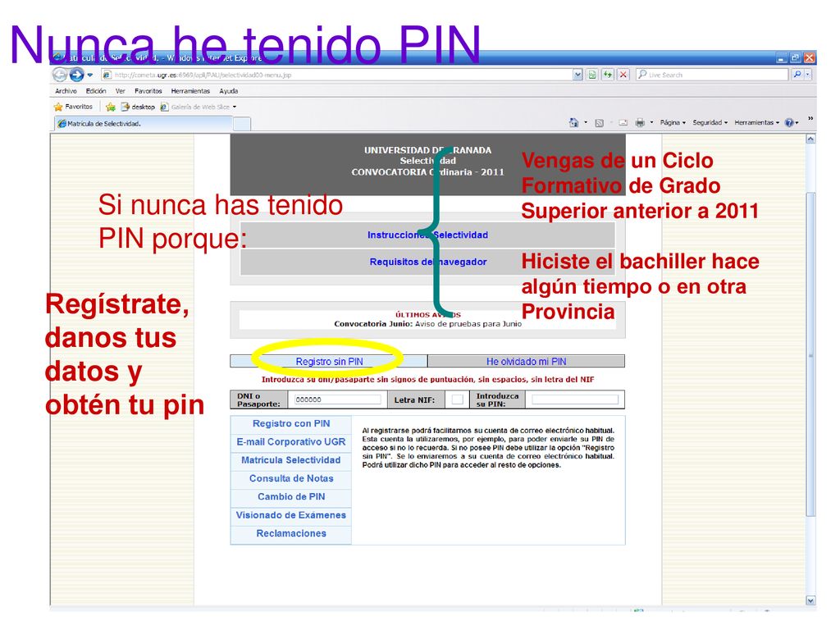Click the Letra NIF box
The height and width of the screenshot is (630, 840).
click(458, 399)
